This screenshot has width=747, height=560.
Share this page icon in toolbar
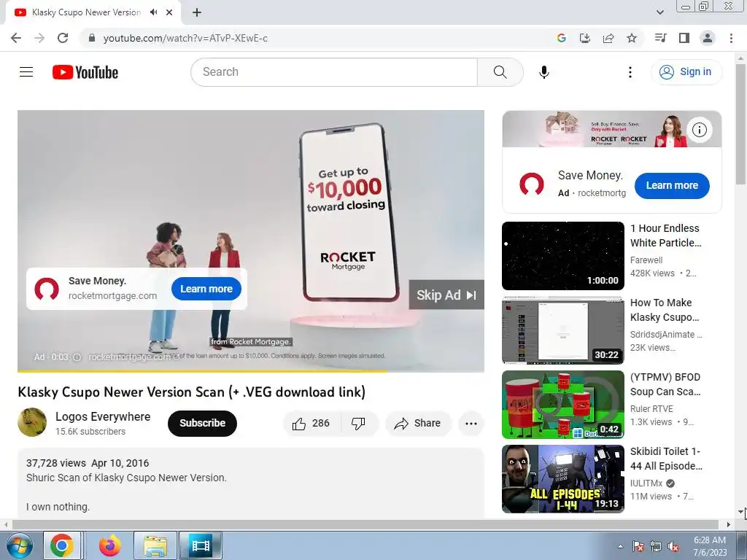tap(608, 38)
